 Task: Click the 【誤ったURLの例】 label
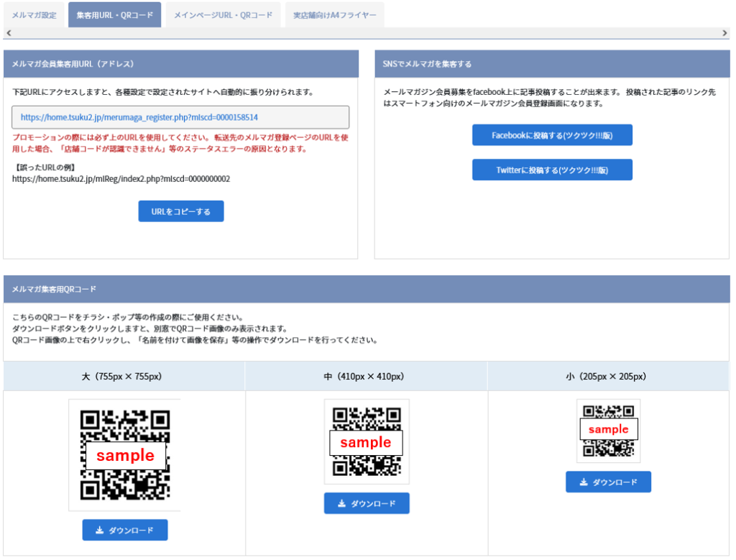coord(44,167)
